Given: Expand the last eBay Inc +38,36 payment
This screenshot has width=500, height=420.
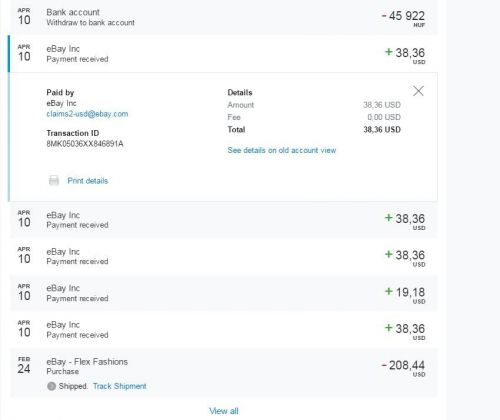Looking at the screenshot, I should pyautogui.click(x=224, y=330).
